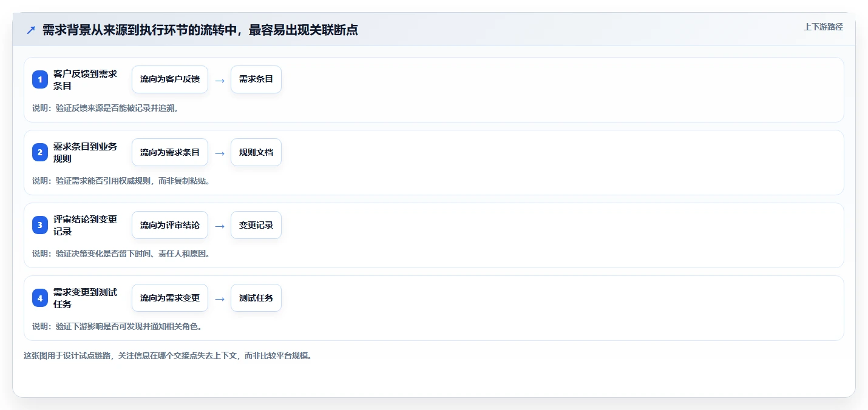
Task: Click the 流向为需求变更 chip
Action: tap(170, 298)
